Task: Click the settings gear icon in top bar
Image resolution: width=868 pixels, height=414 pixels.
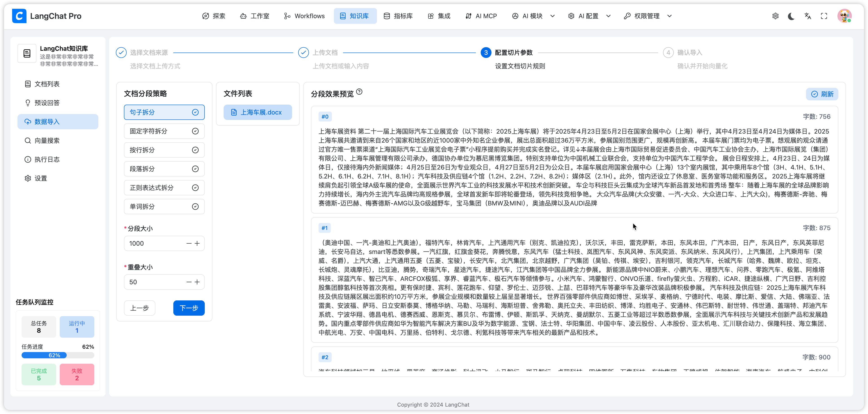Action: tap(775, 16)
